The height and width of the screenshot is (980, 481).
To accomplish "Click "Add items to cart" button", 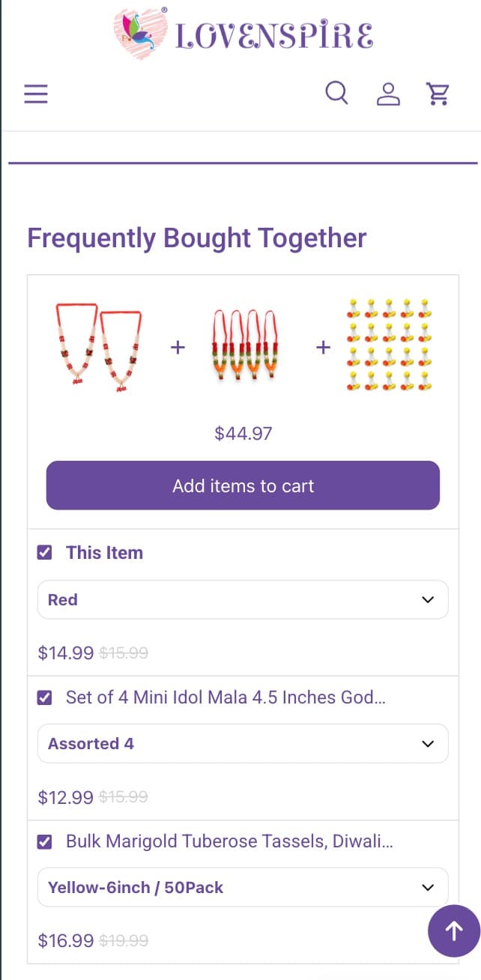I will click(243, 486).
